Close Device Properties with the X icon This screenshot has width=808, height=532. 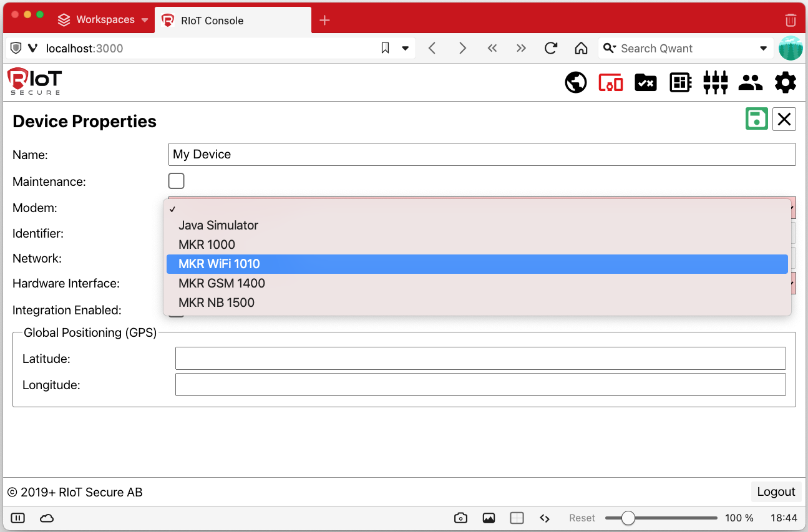(x=784, y=118)
